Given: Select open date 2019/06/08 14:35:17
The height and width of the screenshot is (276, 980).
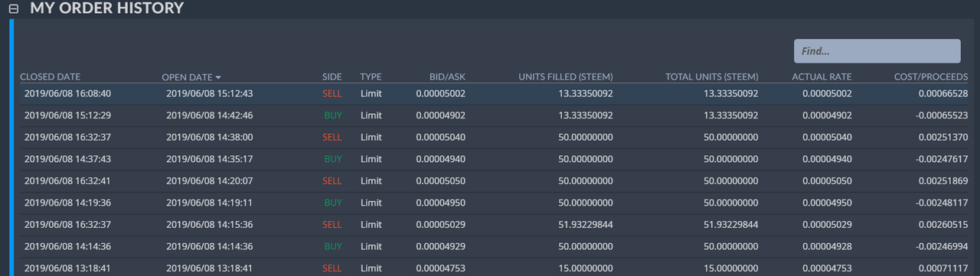Looking at the screenshot, I should coord(210,159).
